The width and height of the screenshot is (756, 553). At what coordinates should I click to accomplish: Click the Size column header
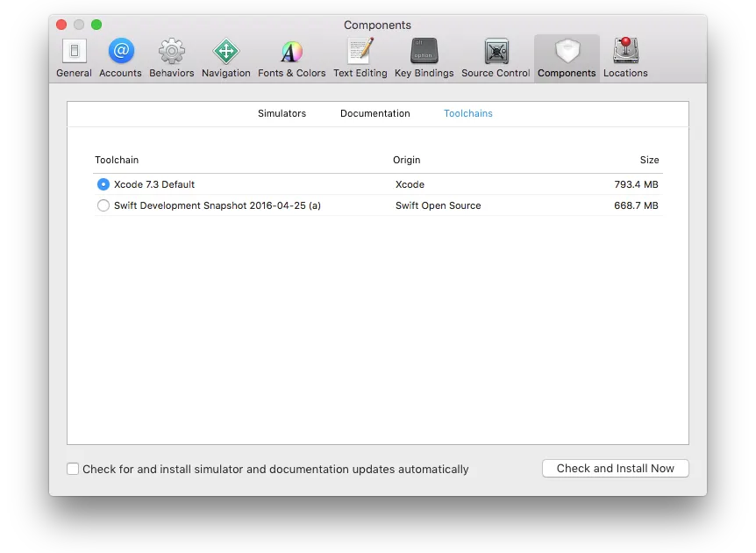click(x=650, y=160)
